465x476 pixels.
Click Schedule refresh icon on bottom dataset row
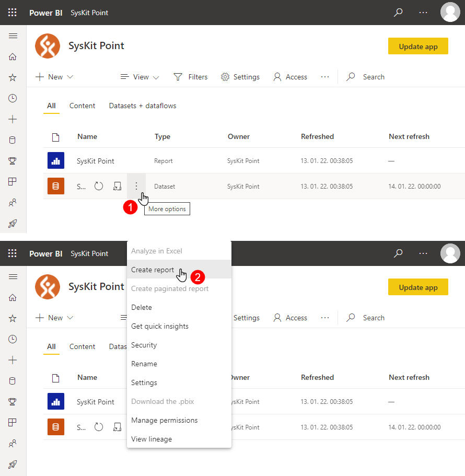(117, 427)
